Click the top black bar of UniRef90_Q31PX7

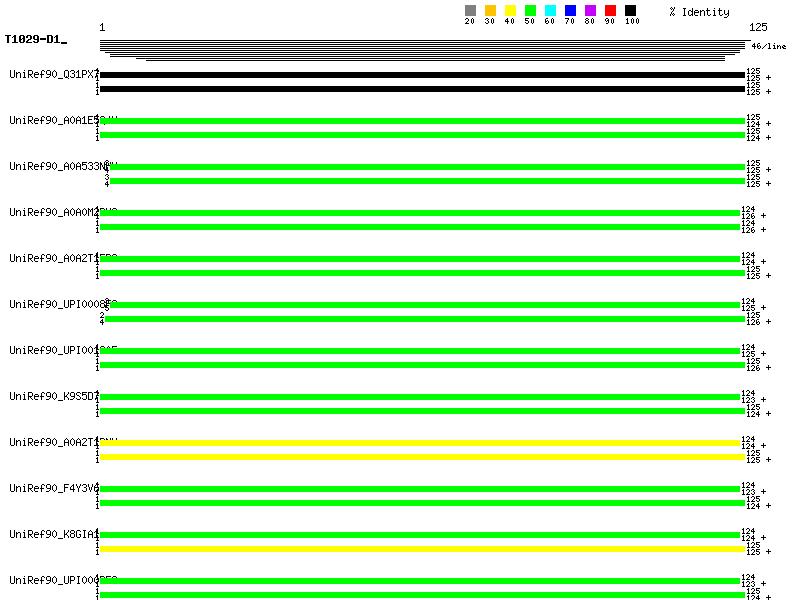coord(422,75)
